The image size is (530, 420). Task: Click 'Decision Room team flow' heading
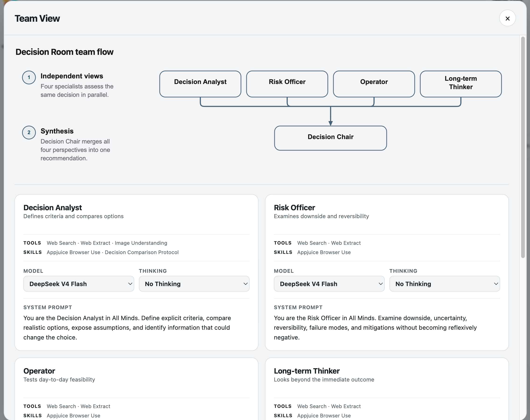point(64,52)
